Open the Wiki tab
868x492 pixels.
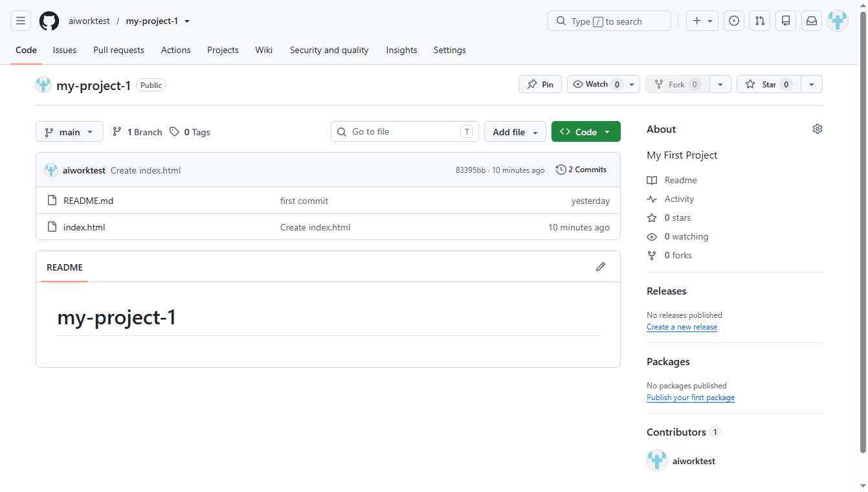tap(264, 50)
